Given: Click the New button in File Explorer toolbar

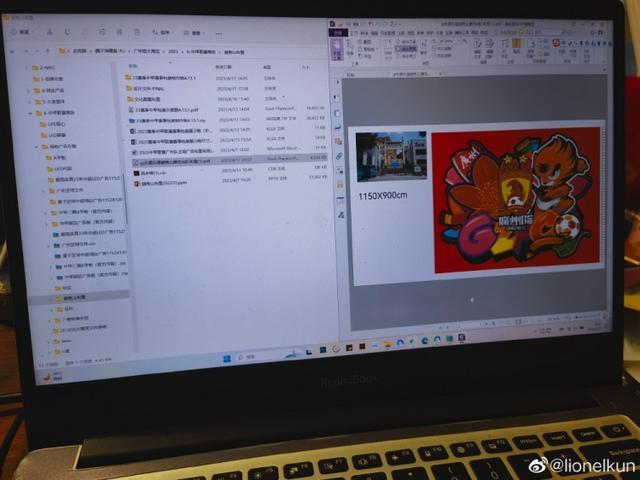Looking at the screenshot, I should tap(20, 32).
